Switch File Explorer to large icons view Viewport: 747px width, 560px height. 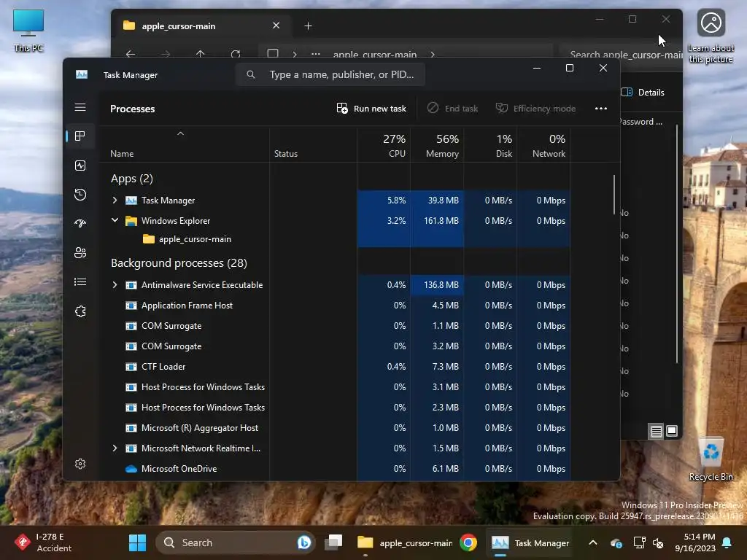pyautogui.click(x=672, y=432)
